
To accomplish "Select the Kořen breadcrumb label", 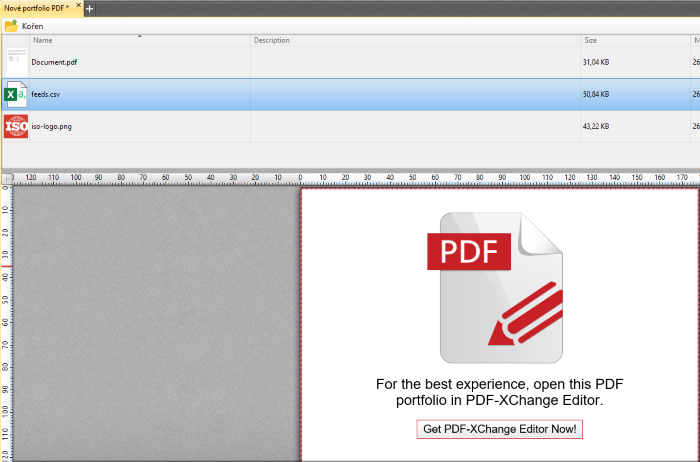I will pyautogui.click(x=33, y=26).
